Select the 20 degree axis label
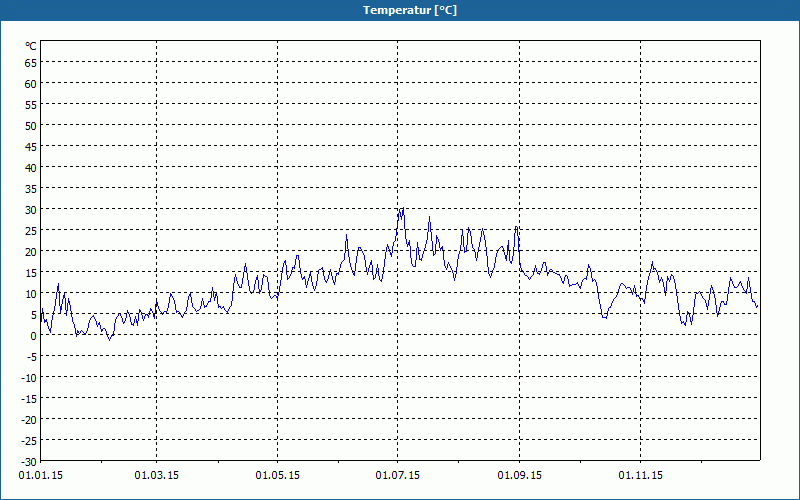This screenshot has width=800, height=500. click(31, 252)
